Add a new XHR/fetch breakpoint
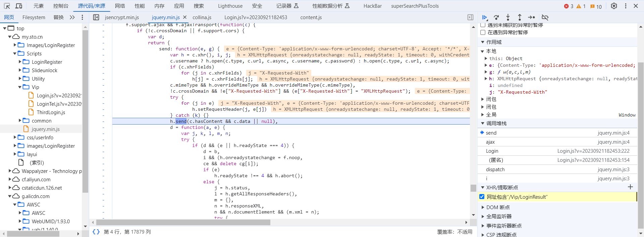 point(630,187)
